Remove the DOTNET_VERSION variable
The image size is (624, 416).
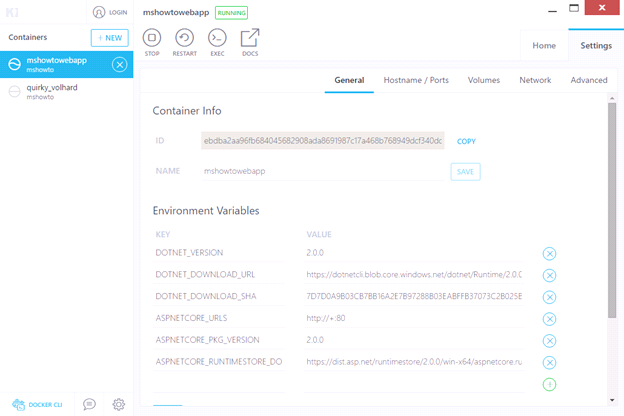(x=549, y=254)
